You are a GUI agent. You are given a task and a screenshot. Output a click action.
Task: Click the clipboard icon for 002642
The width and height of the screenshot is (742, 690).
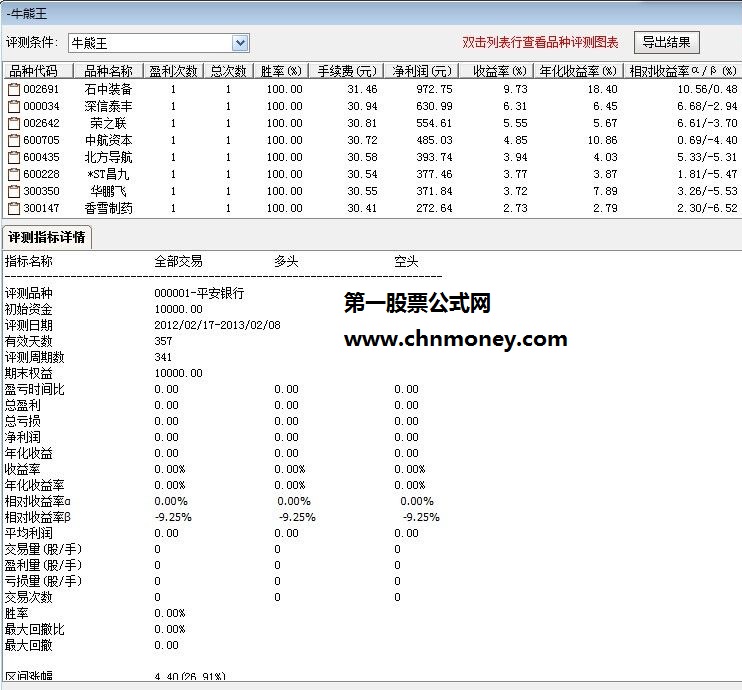(14, 123)
